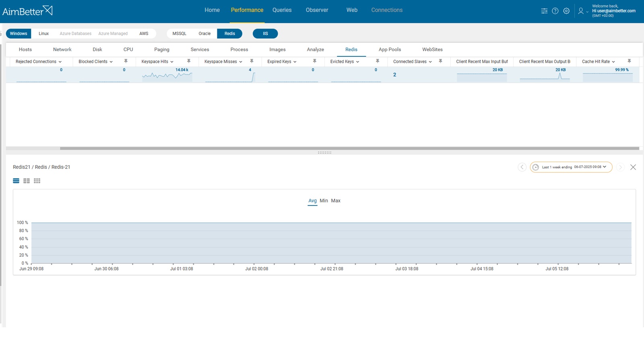Select the Windows platform filter
Screen dimensions: 644x343
coord(19,33)
